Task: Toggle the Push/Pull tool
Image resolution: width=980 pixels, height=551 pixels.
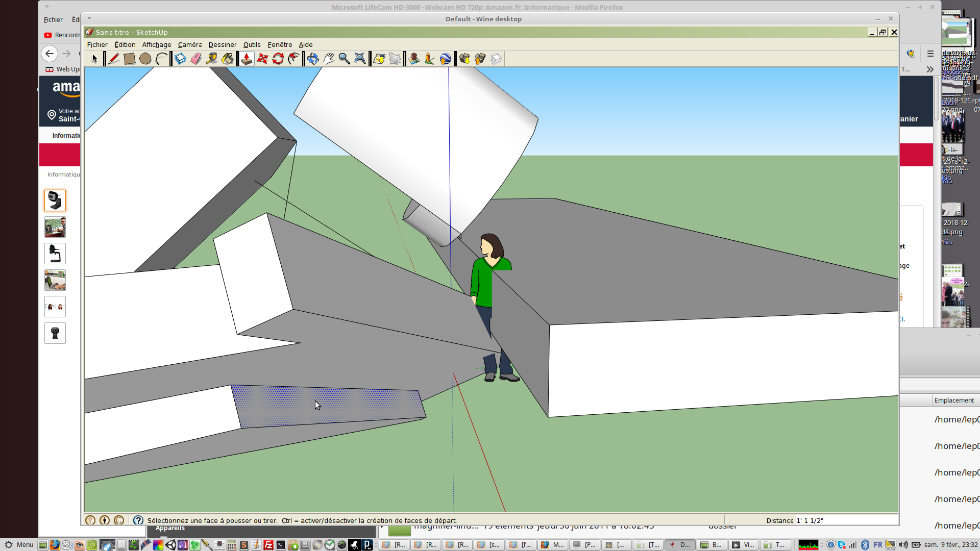Action: (x=247, y=59)
